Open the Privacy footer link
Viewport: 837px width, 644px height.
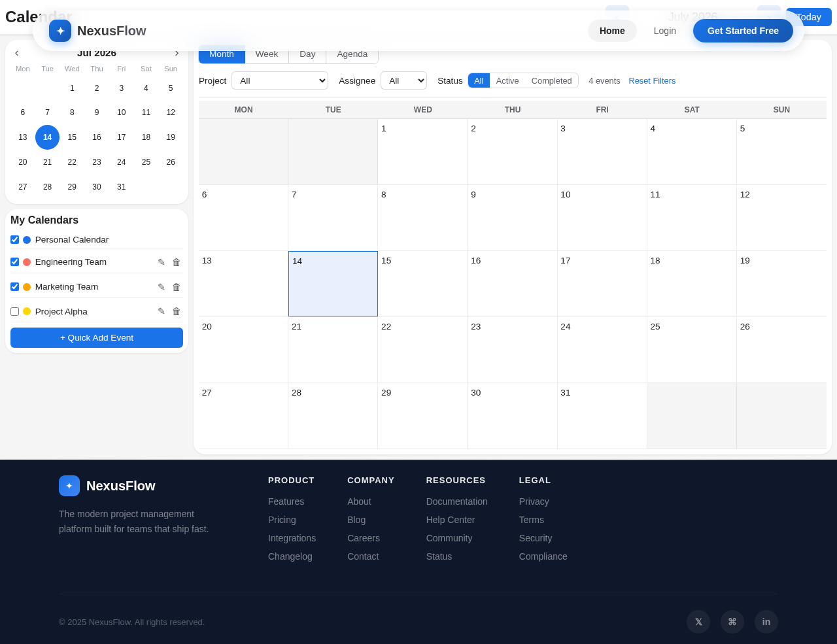click(x=534, y=501)
